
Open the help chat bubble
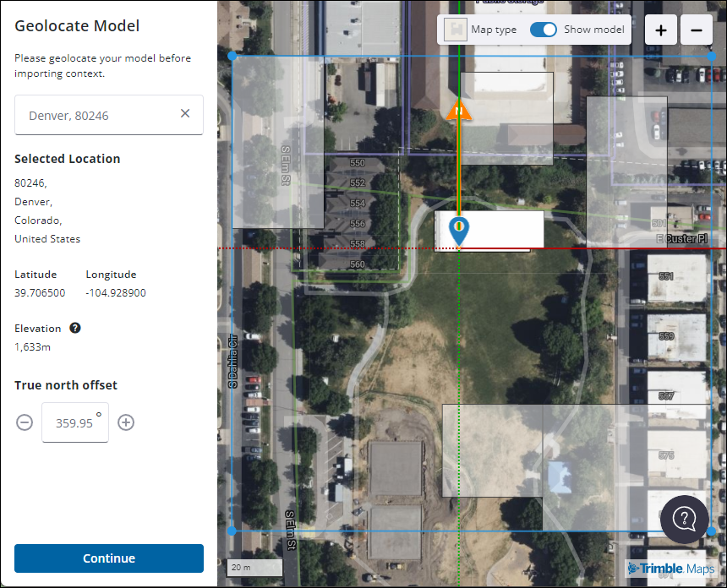[x=684, y=519]
